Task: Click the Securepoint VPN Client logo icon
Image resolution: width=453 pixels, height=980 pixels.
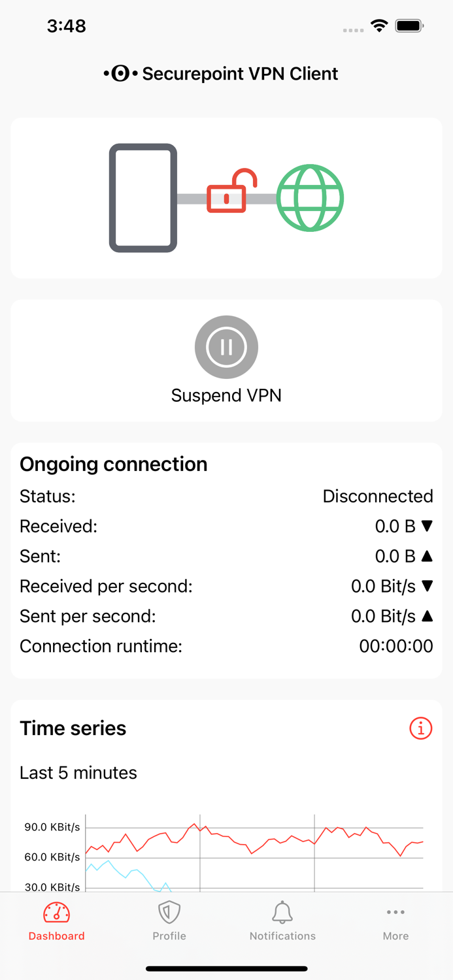Action: pos(120,73)
